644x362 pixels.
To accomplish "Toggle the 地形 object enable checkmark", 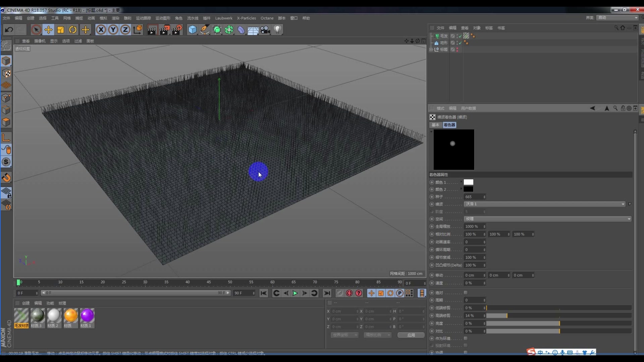I will pos(460,43).
